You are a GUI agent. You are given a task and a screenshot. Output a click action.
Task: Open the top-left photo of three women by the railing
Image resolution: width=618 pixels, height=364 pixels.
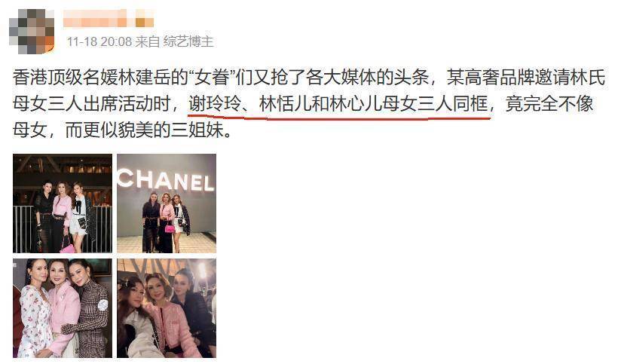point(63,203)
